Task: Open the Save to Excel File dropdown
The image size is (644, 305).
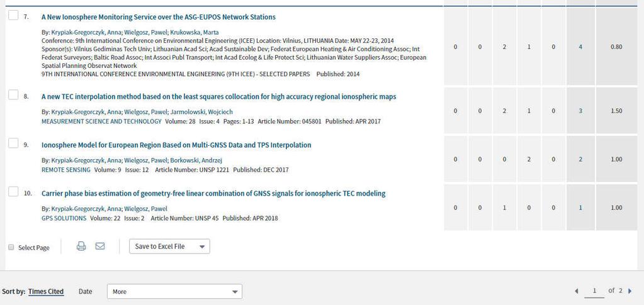Action: coord(169,247)
